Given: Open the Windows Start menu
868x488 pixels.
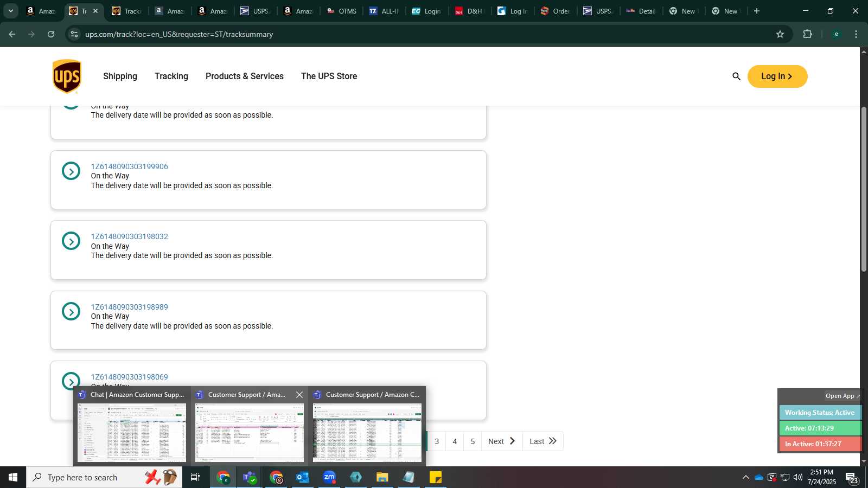Looking at the screenshot, I should point(13,477).
